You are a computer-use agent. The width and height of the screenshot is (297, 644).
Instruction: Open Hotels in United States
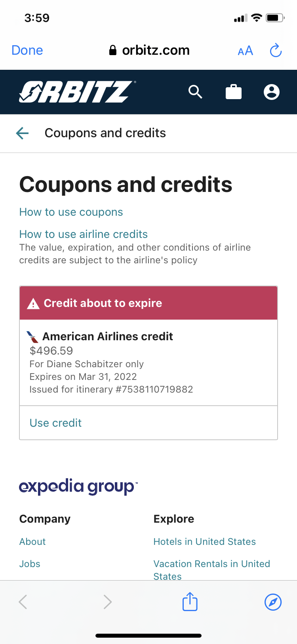tap(204, 541)
